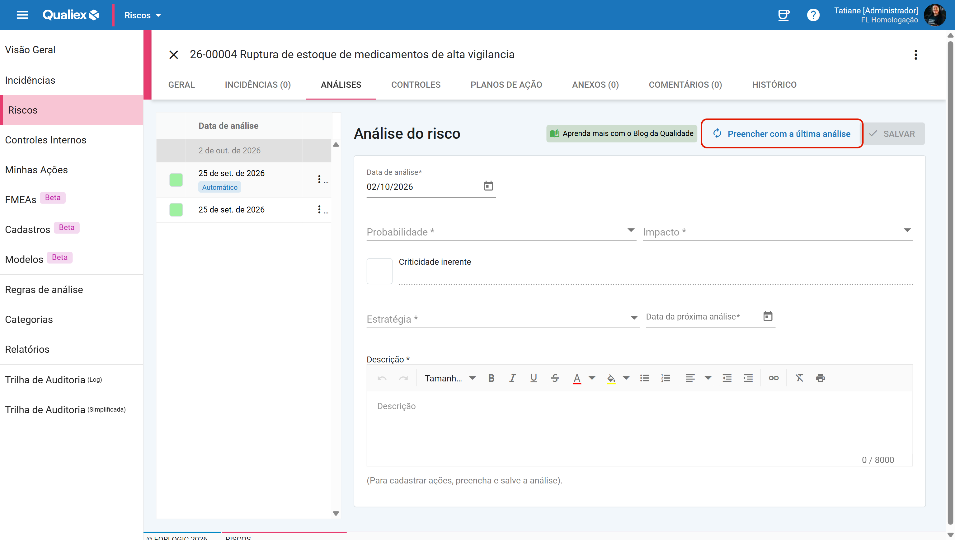Screen dimensions: 955x560
Task: Insert hyperlink in description editor
Action: point(773,378)
